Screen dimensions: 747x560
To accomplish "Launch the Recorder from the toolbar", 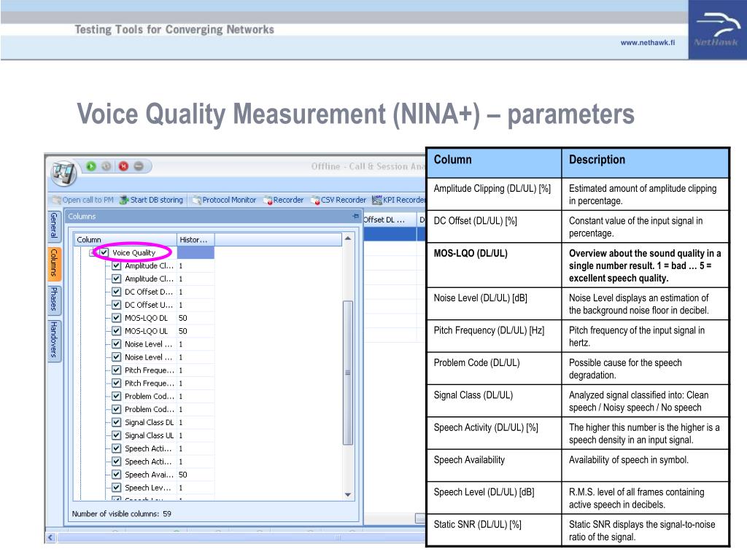I will (x=284, y=200).
